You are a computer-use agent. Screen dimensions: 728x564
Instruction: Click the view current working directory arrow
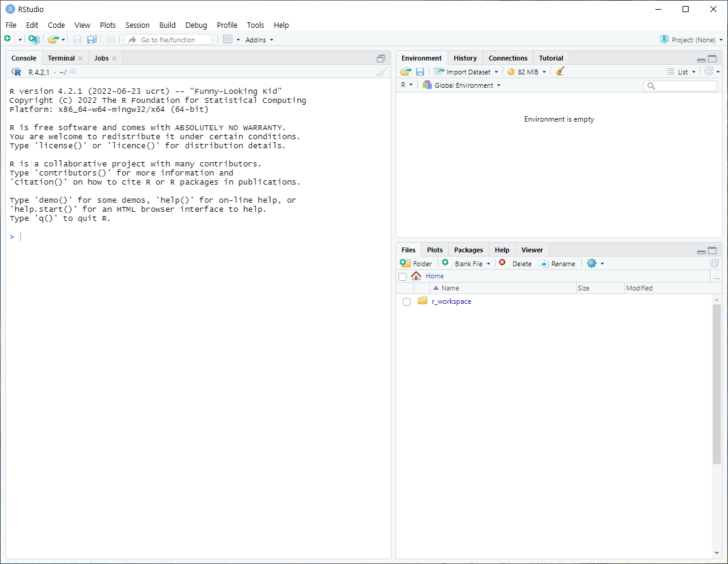72,72
